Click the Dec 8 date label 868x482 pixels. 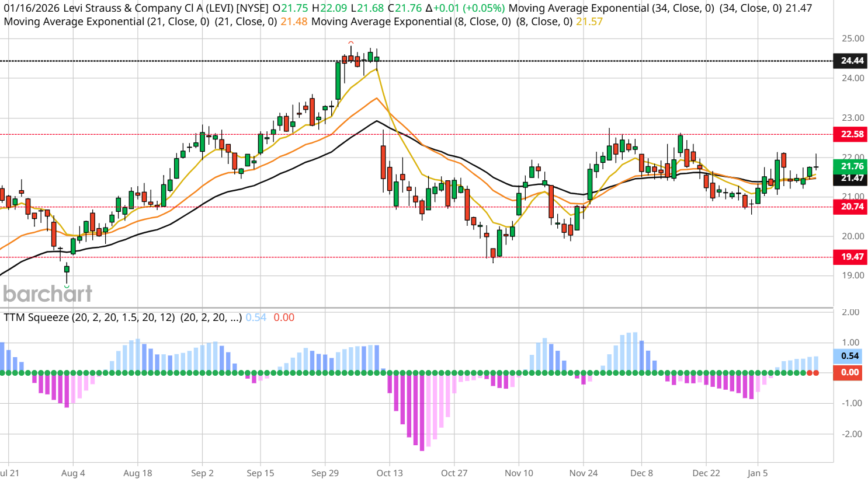[x=641, y=473]
